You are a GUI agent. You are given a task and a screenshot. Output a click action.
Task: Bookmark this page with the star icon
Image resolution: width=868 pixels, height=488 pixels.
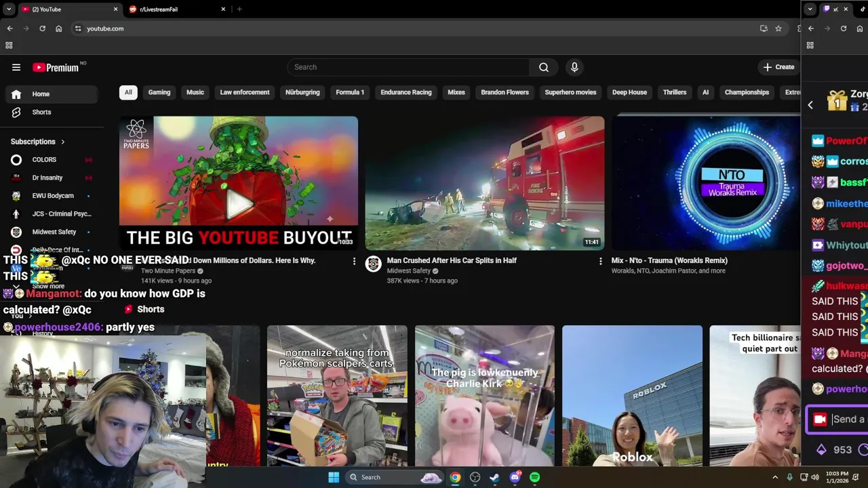778,28
